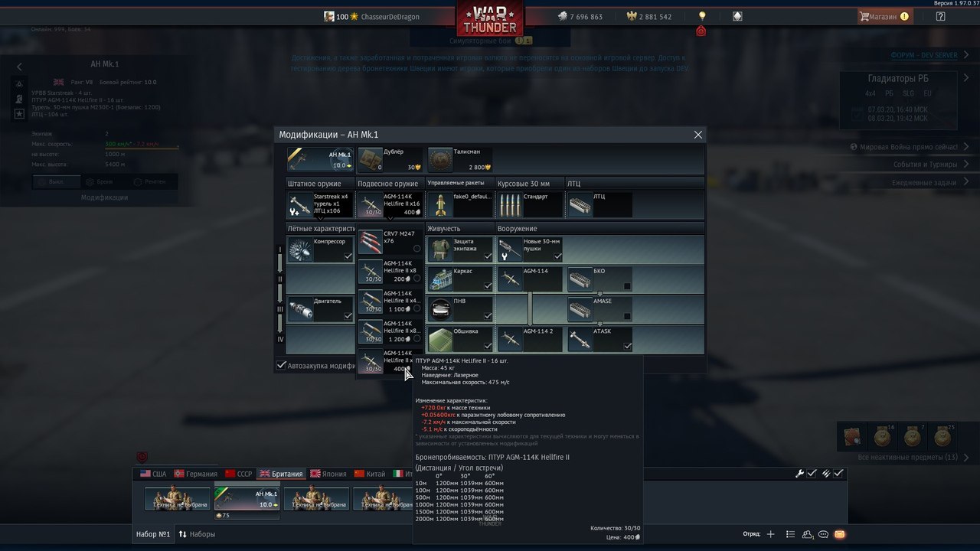Click the ПНВ night vision icon
980x551 pixels.
[440, 309]
